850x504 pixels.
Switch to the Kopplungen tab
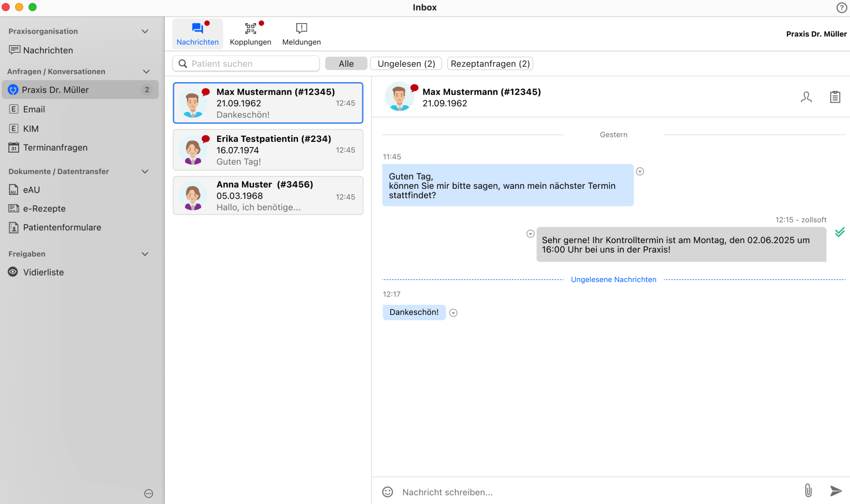click(x=250, y=34)
